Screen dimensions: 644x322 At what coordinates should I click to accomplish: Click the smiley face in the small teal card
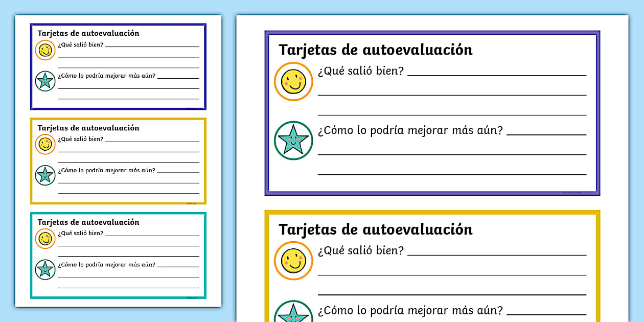point(45,239)
